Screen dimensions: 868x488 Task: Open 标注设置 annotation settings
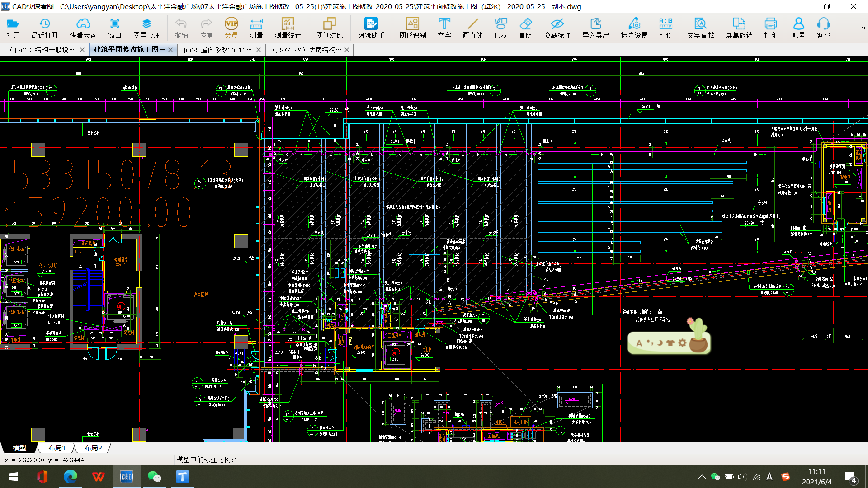[634, 28]
